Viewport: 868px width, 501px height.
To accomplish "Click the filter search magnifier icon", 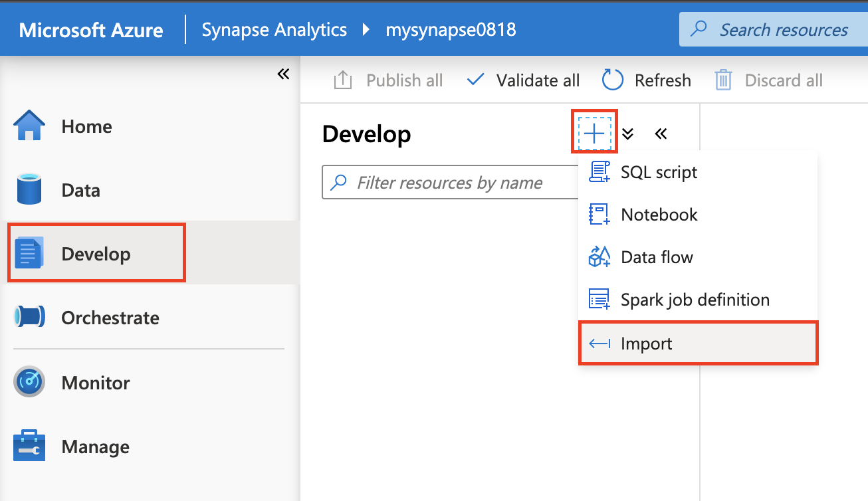I will pyautogui.click(x=339, y=182).
